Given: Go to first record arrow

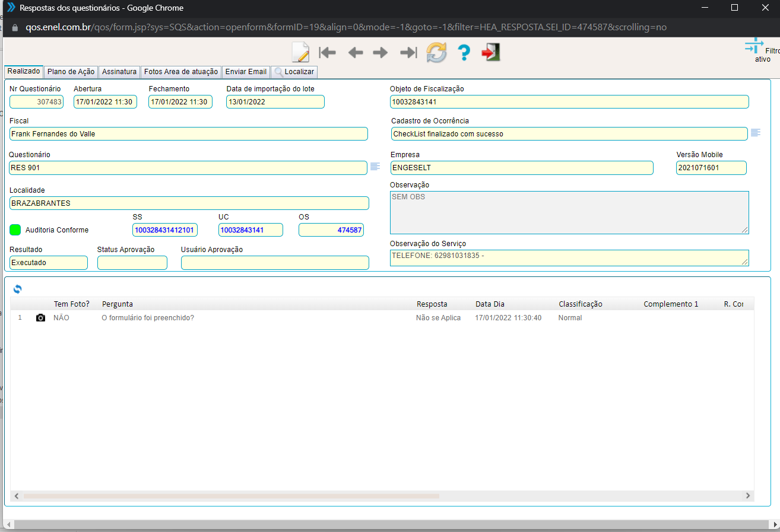Looking at the screenshot, I should 327,52.
